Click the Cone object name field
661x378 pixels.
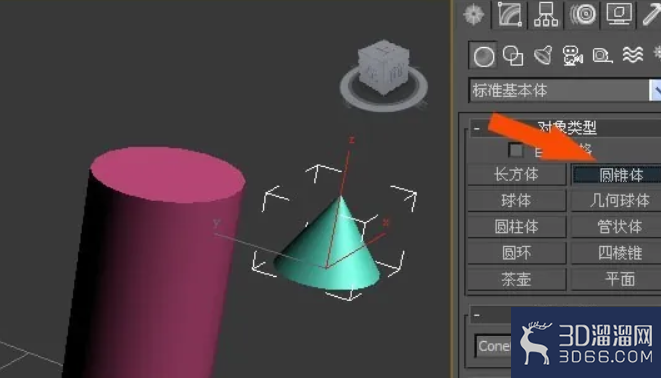493,346
